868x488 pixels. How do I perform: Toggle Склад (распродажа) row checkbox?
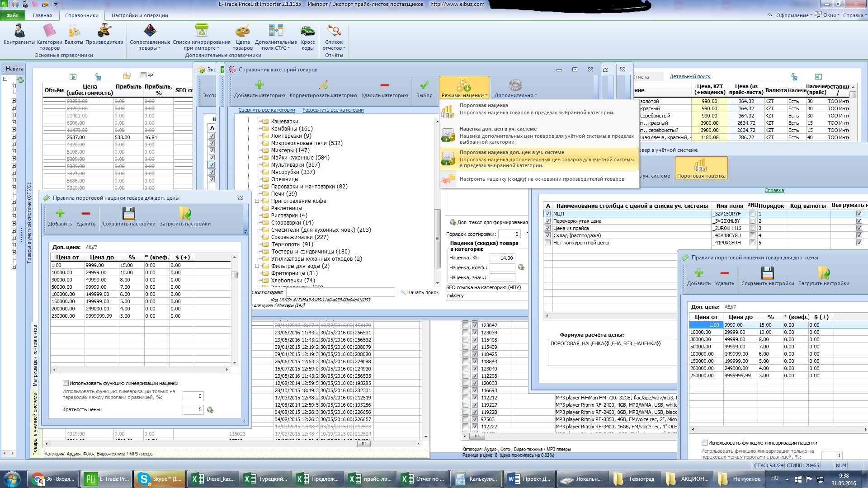(548, 235)
